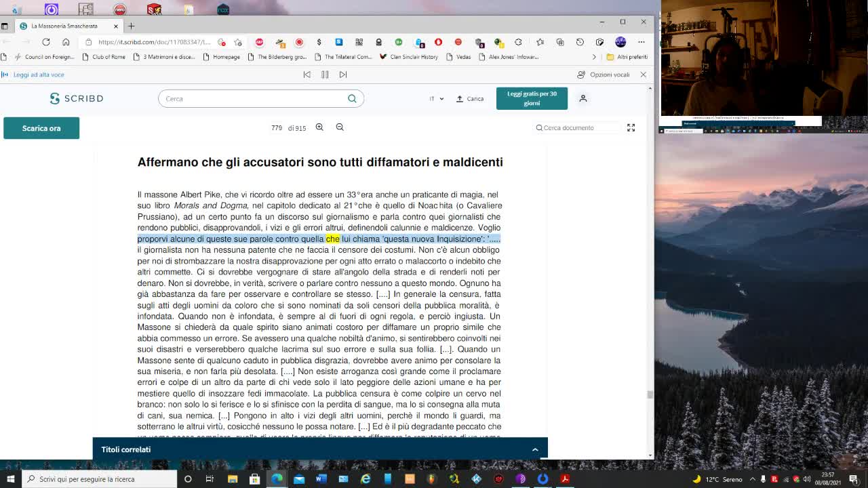The image size is (868, 488).
Task: Add this page to favorites star
Action: (x=238, y=42)
